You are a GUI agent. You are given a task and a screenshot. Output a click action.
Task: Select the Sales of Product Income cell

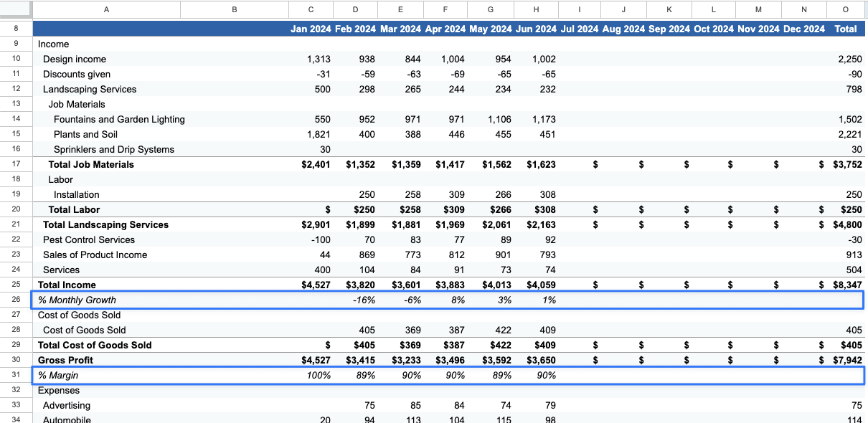95,255
